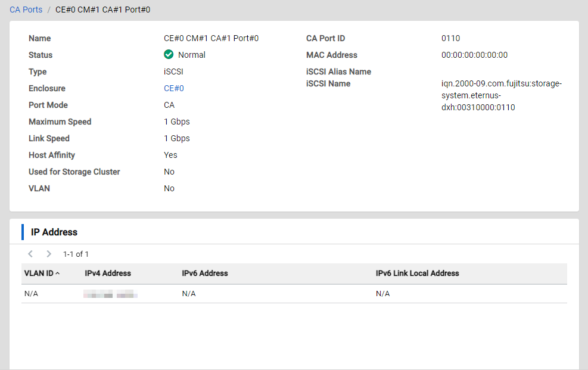The width and height of the screenshot is (588, 370).
Task: Go to next page of IP addresses
Action: [x=49, y=254]
